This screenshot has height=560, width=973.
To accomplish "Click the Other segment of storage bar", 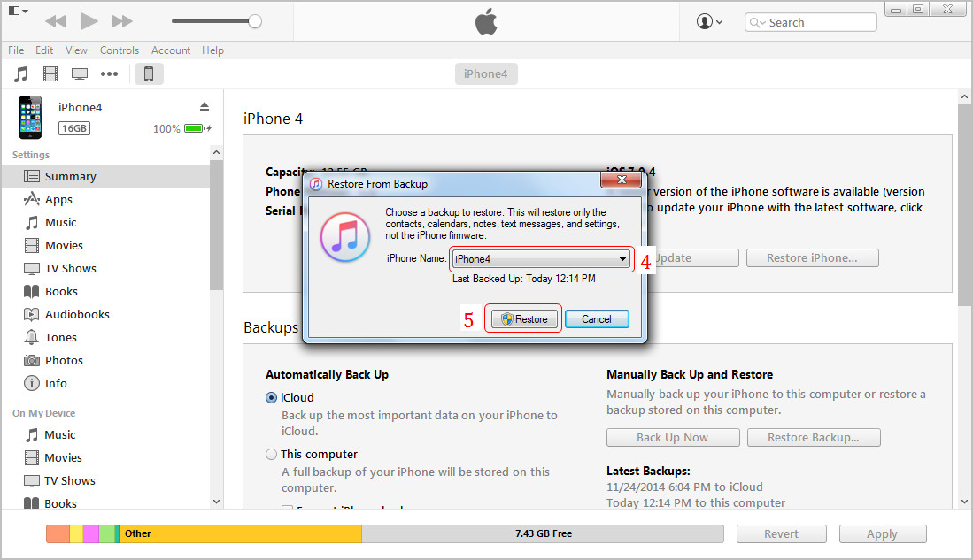I will tap(241, 533).
